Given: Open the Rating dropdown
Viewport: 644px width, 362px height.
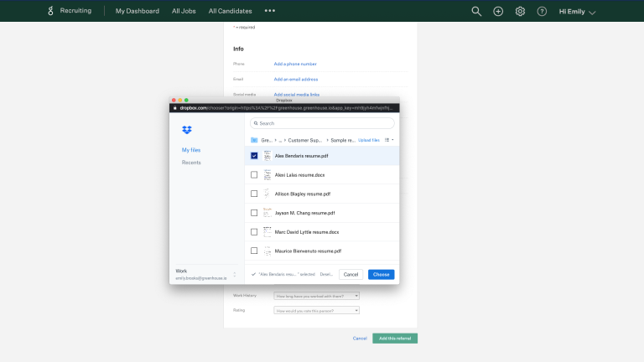Looking at the screenshot, I should coord(316,310).
